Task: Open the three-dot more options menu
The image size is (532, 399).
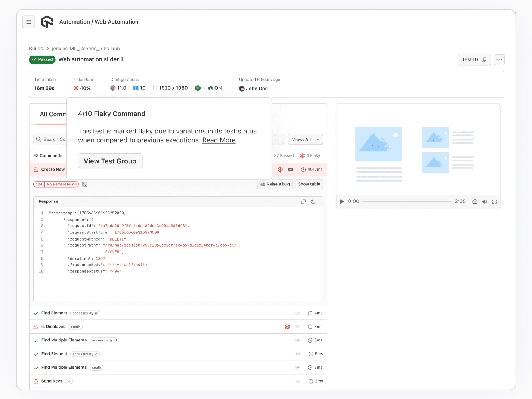Action: (499, 60)
